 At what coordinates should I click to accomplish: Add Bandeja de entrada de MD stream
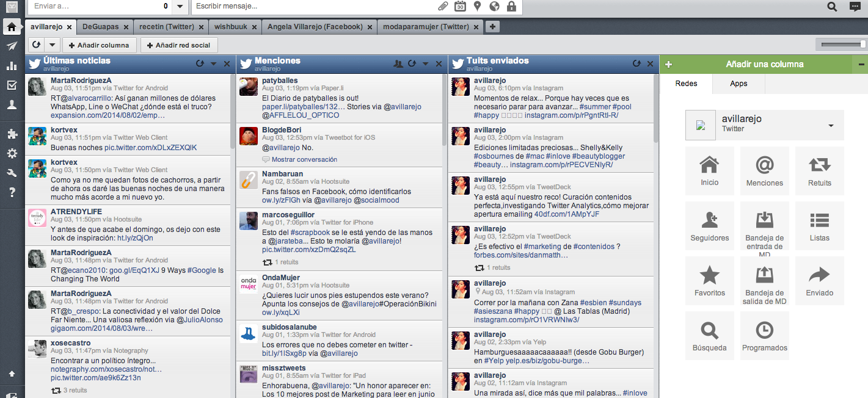[x=764, y=226]
